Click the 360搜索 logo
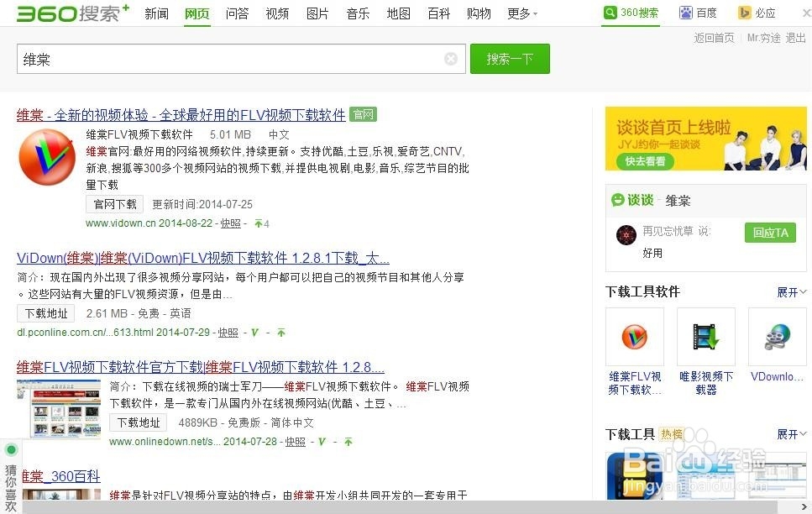812x514 pixels. pos(73,13)
